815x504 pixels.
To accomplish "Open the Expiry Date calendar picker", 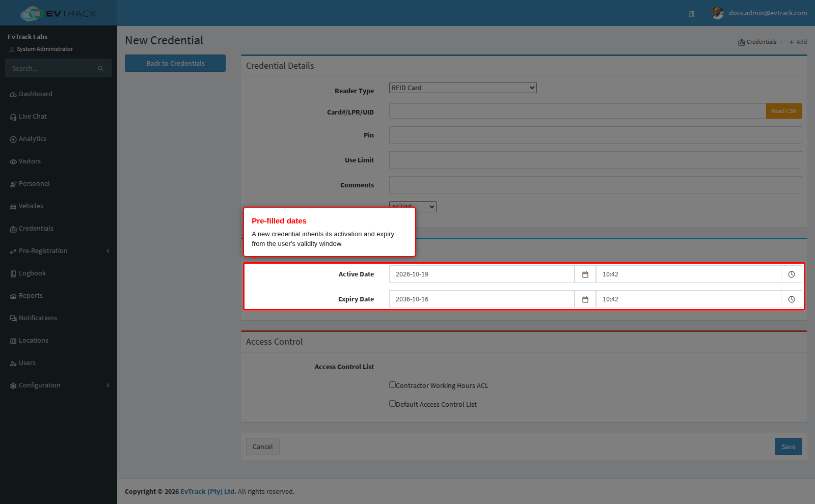I will pyautogui.click(x=585, y=299).
